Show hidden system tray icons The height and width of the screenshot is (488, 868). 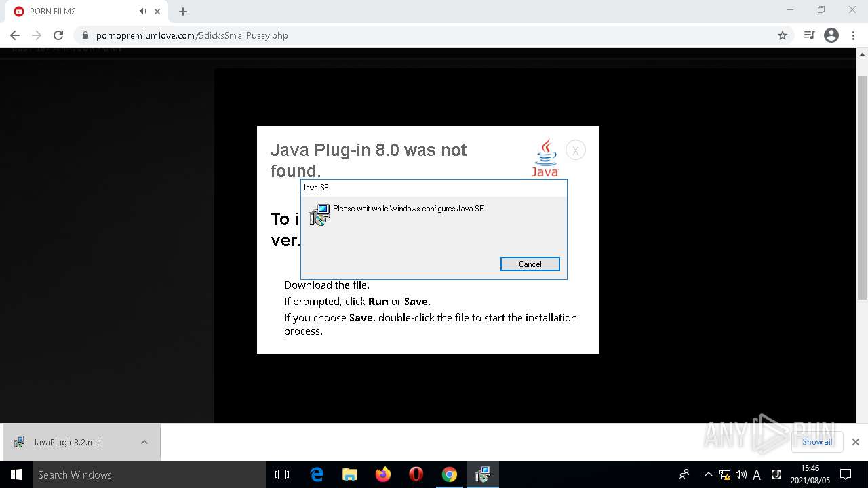pos(708,474)
